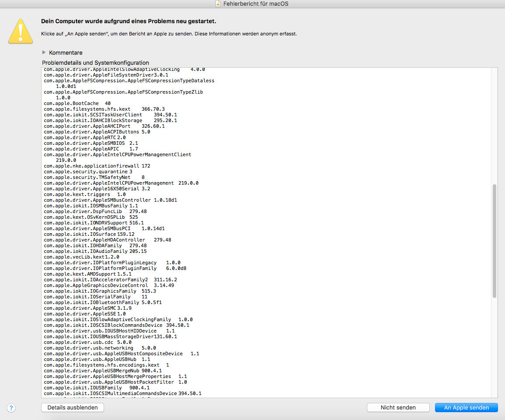Hide details with Details ausblenden button
The height and width of the screenshot is (420, 505).
(x=73, y=407)
